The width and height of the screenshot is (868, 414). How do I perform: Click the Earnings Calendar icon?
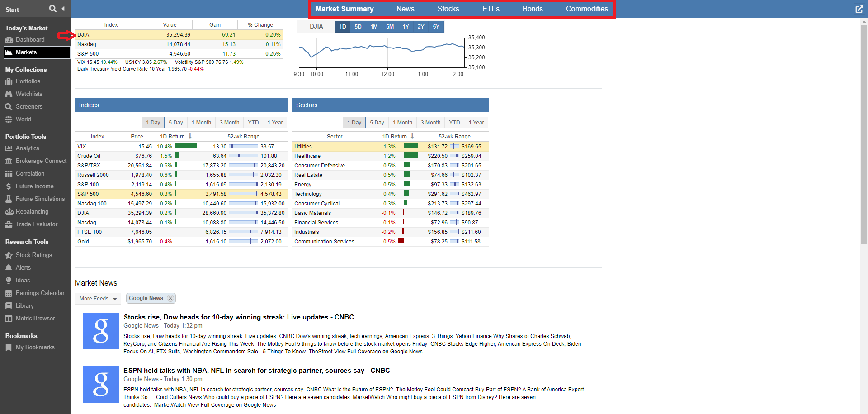pos(9,293)
